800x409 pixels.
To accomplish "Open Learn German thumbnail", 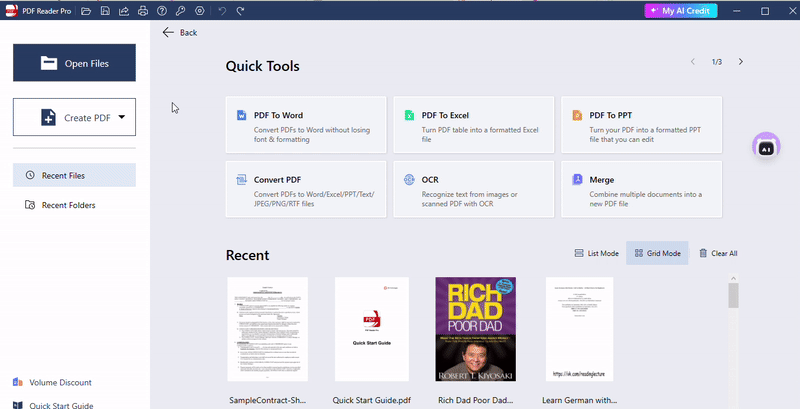I will (x=580, y=329).
